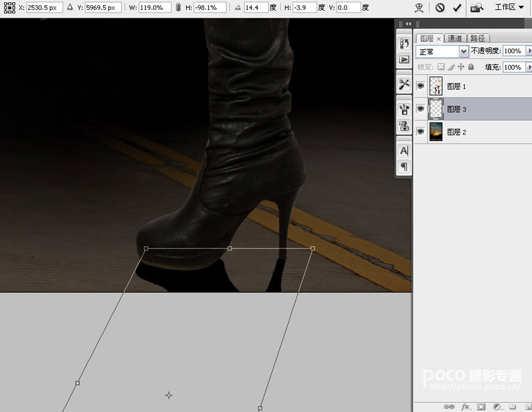Open the Character panel icon
Image resolution: width=532 pixels, height=412 pixels.
point(404,151)
